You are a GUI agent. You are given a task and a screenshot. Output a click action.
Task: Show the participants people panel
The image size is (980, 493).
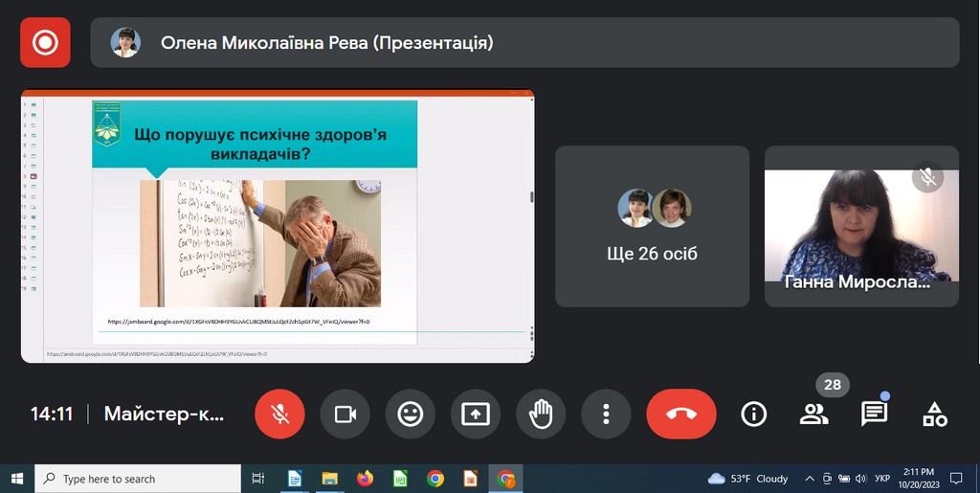coord(813,414)
